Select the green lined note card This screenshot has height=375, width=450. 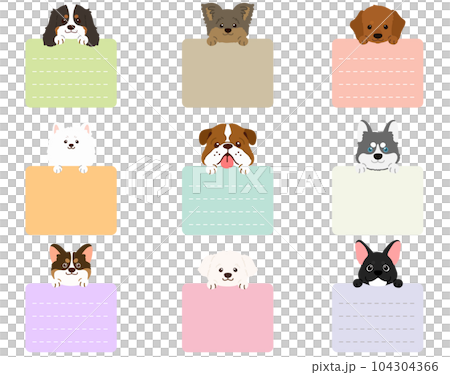pyautogui.click(x=71, y=73)
